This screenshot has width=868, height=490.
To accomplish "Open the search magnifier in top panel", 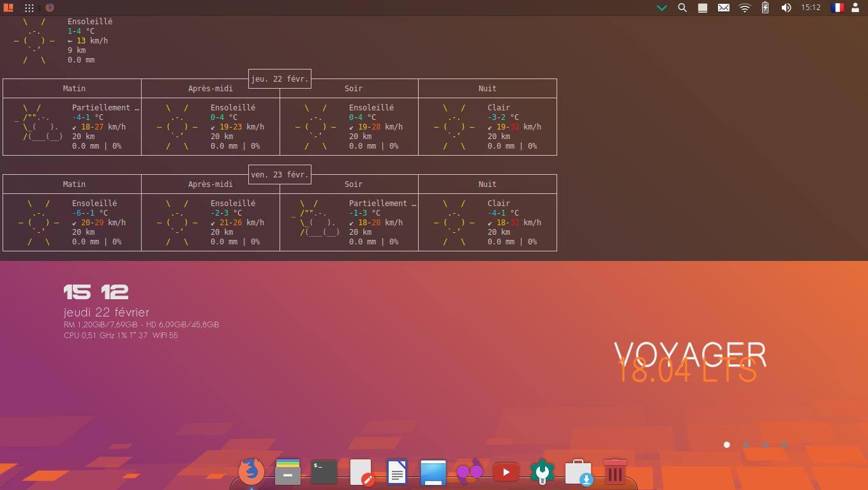I will point(682,8).
